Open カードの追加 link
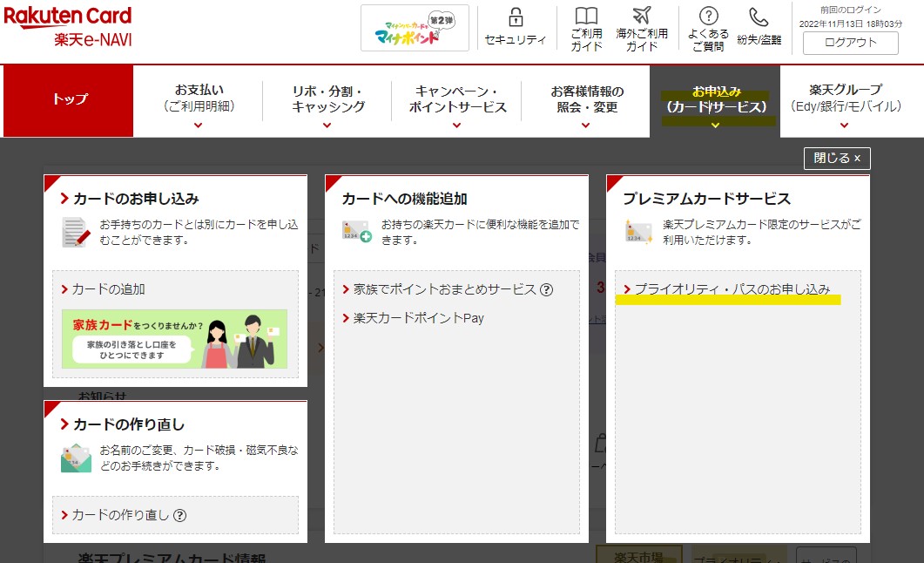This screenshot has width=924, height=563. 103,288
